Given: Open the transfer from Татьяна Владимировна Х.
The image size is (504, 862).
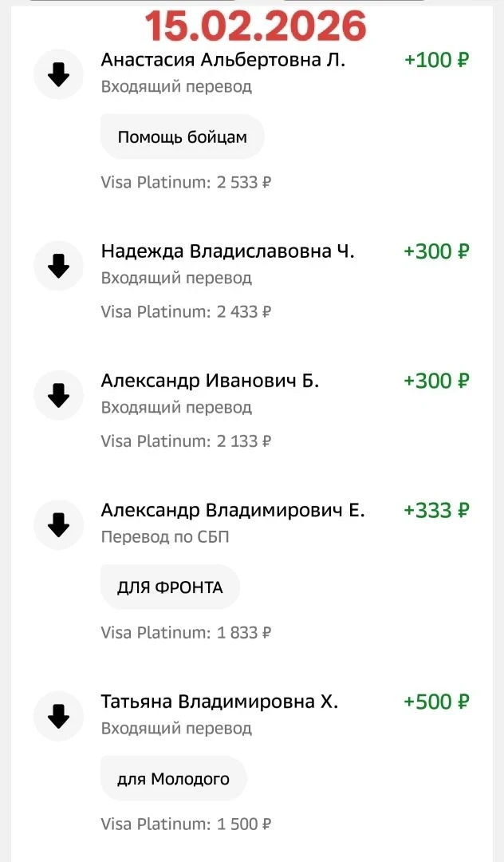Looking at the screenshot, I should (x=219, y=702).
